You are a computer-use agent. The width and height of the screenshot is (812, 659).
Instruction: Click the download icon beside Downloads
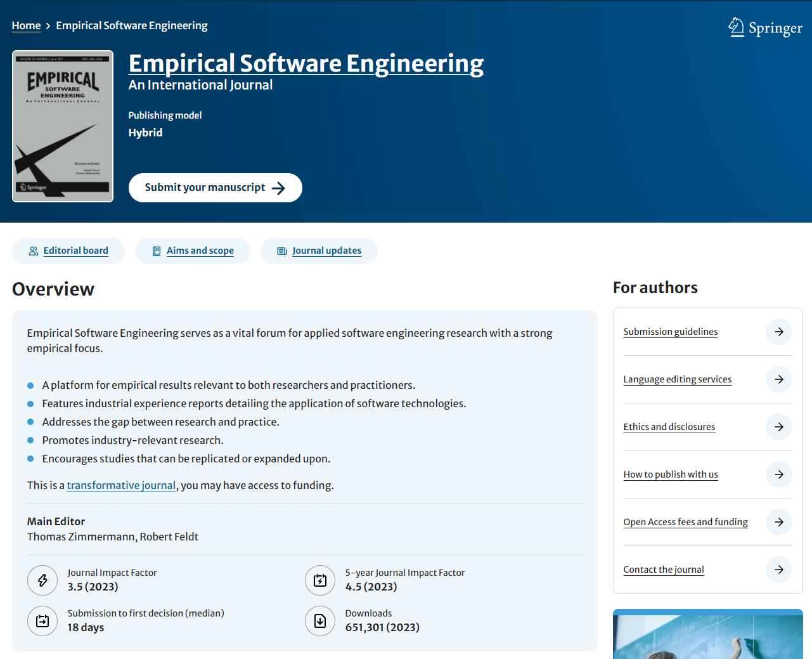pos(320,621)
